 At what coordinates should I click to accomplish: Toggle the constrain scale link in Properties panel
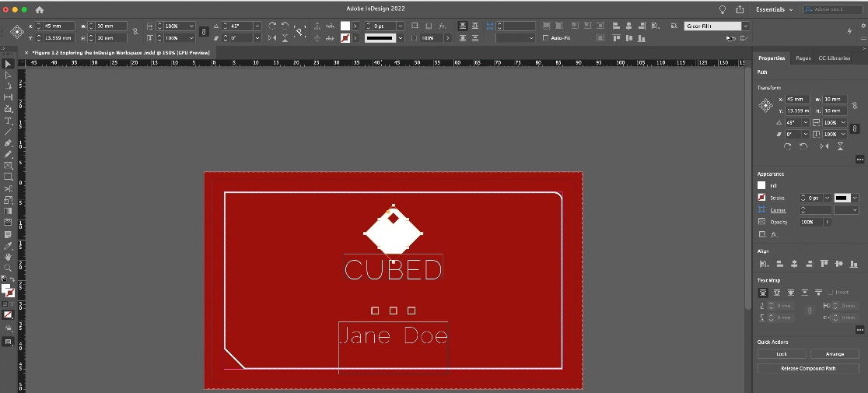pos(854,128)
